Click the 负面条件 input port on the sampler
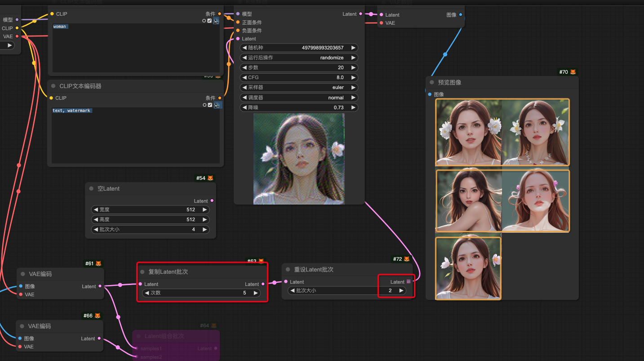This screenshot has width=644, height=361. (238, 31)
